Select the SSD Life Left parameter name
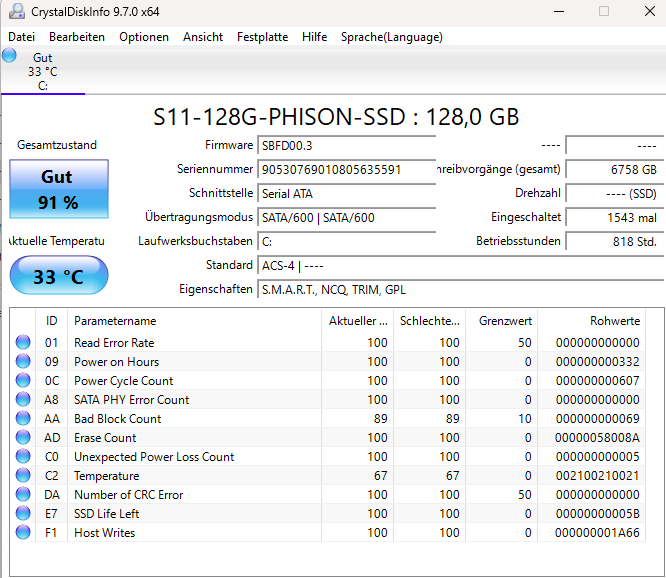The image size is (666, 578). [x=106, y=514]
